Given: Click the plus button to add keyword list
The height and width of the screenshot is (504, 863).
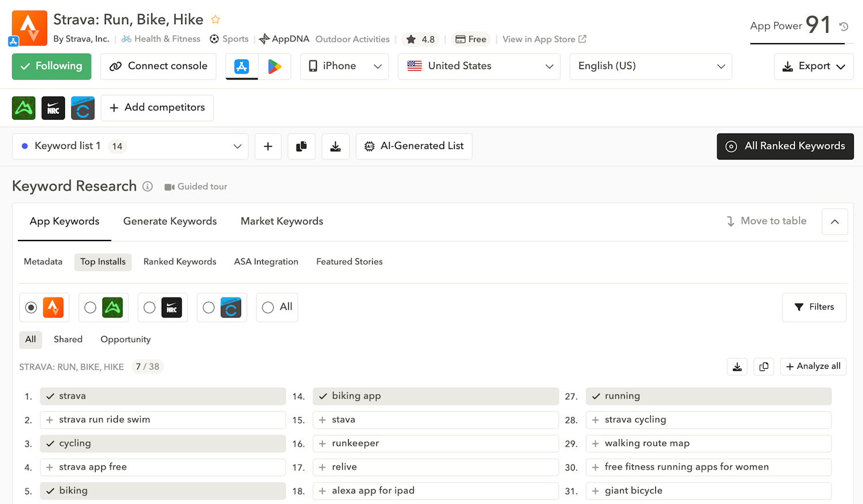Looking at the screenshot, I should pos(268,147).
